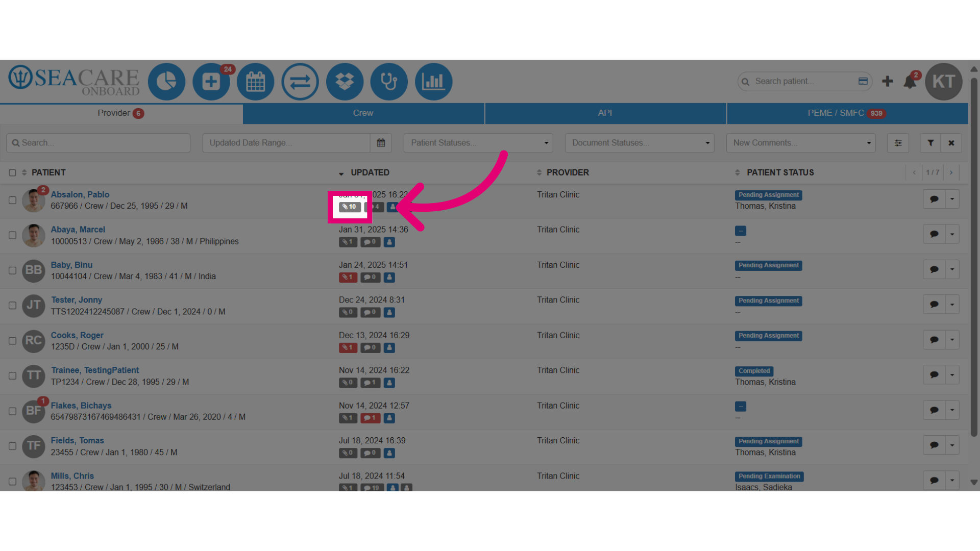Toggle the select-all patients checkbox

point(12,173)
